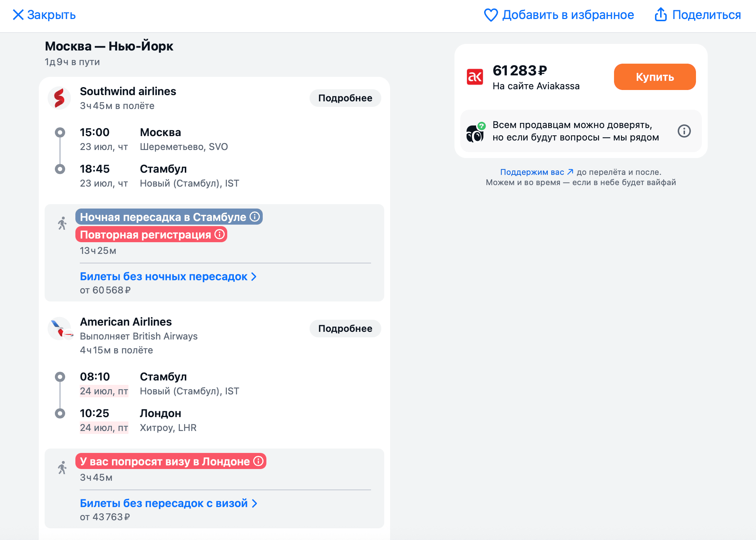Click info icon on Istanbul night transfer badge
756x540 pixels.
pyautogui.click(x=255, y=217)
